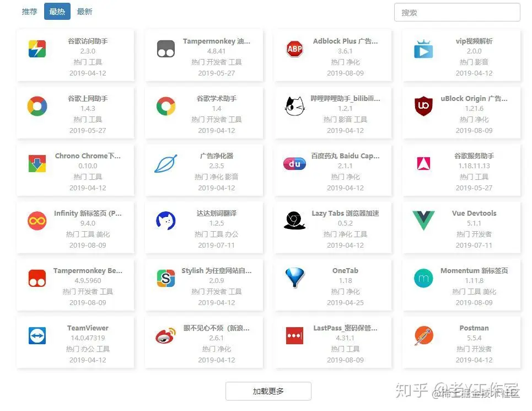Click the Momentum teal m icon
The height and width of the screenshot is (411, 532).
[423, 278]
